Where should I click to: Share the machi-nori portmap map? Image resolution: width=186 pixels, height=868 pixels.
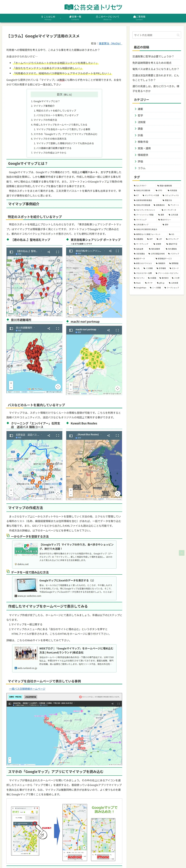coord(108,330)
